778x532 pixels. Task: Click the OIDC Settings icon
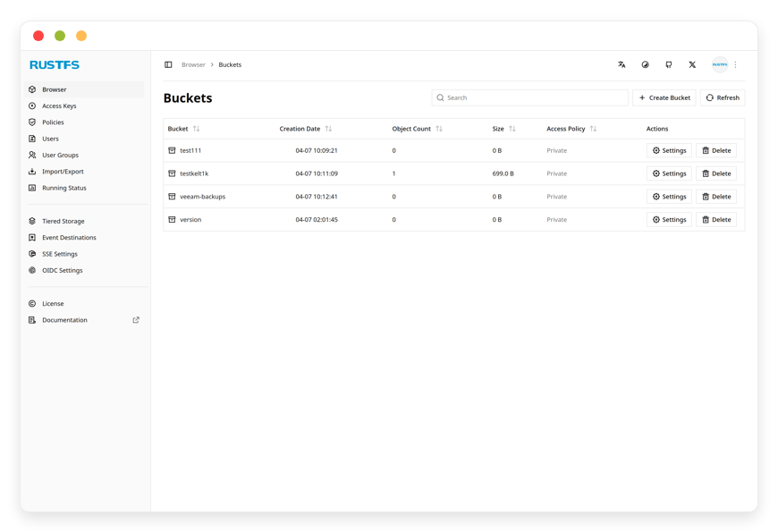(32, 270)
